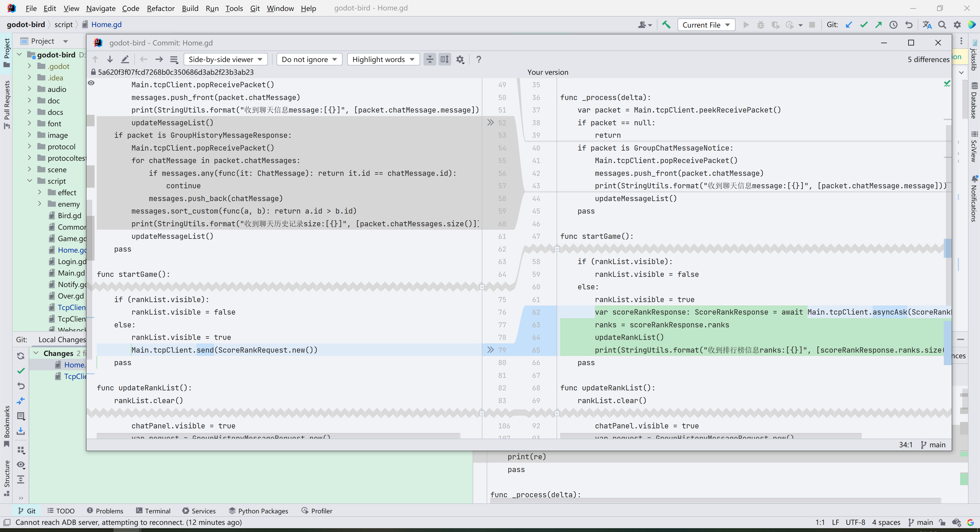Open Project view options dropdown
980x532 pixels.
65,41
